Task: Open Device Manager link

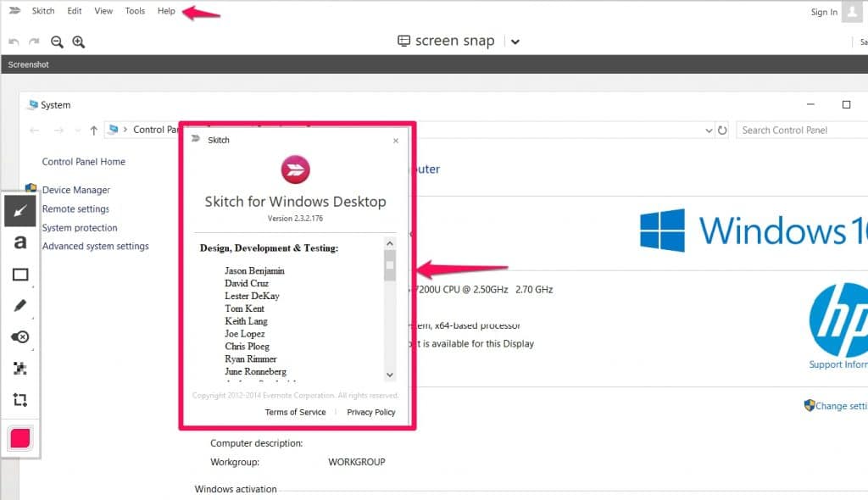Action: (75, 190)
